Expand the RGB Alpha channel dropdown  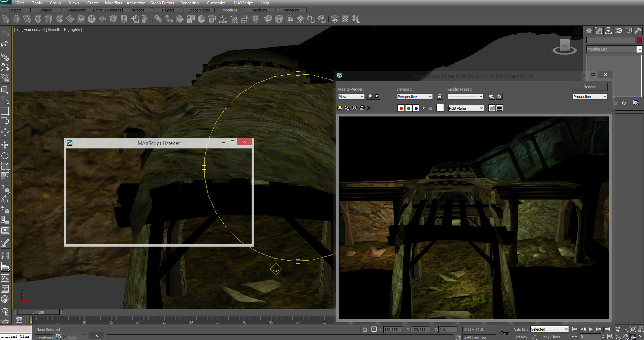(466, 108)
